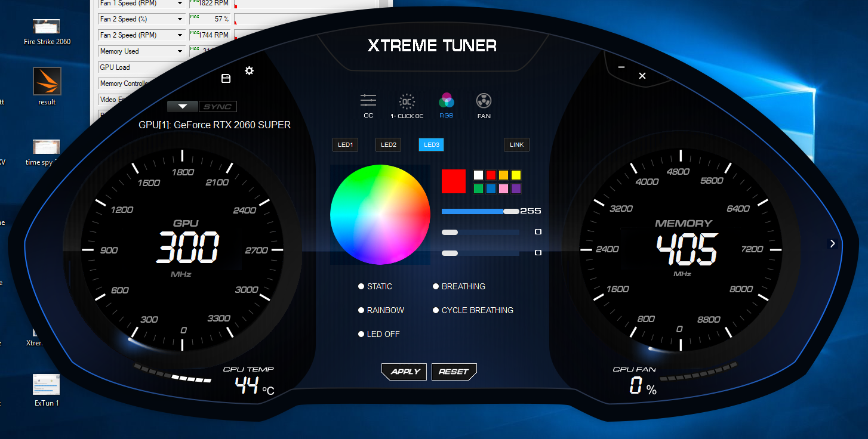Choose the yellow preset swatch
This screenshot has width=868, height=439.
[x=516, y=175]
